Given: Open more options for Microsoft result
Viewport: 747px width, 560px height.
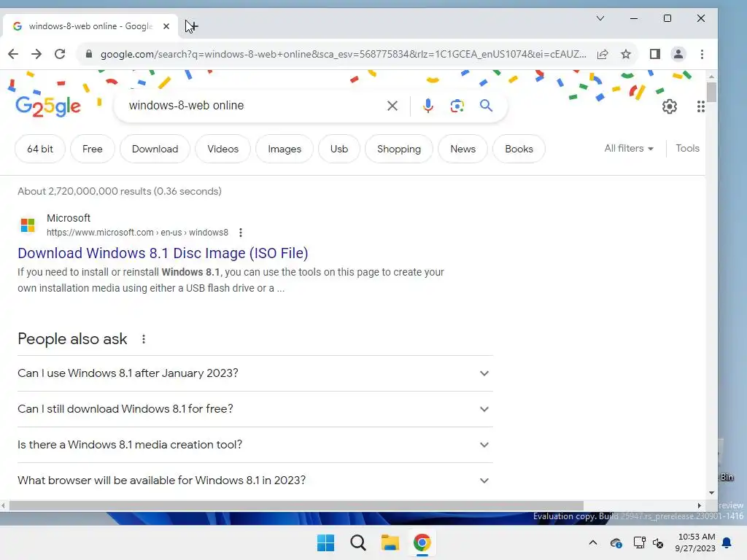Looking at the screenshot, I should (241, 233).
